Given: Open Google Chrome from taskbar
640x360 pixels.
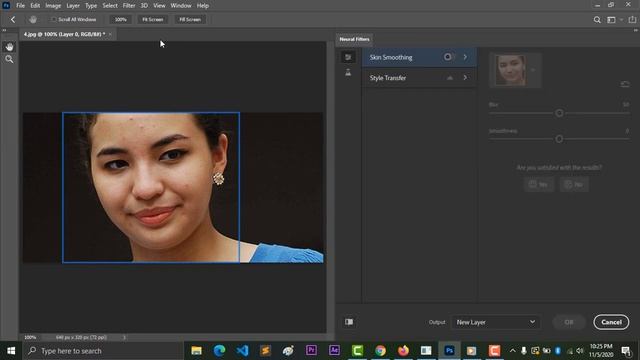Looking at the screenshot, I should (380, 351).
